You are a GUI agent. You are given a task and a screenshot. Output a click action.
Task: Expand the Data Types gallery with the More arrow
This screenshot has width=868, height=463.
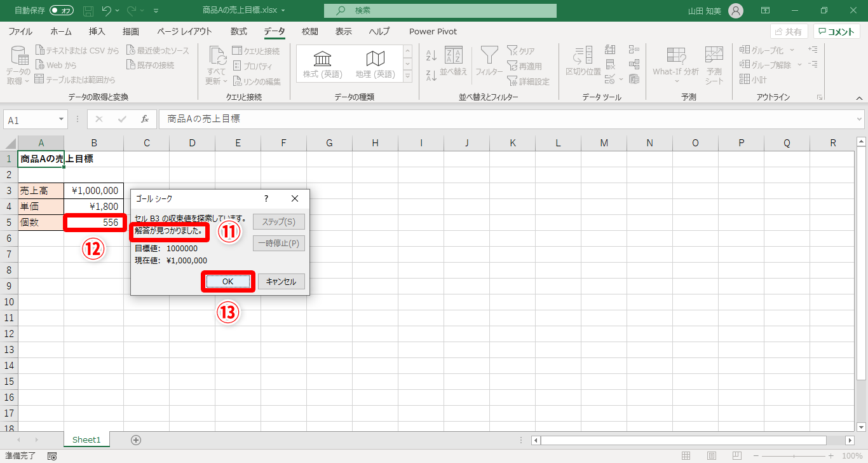[408, 76]
